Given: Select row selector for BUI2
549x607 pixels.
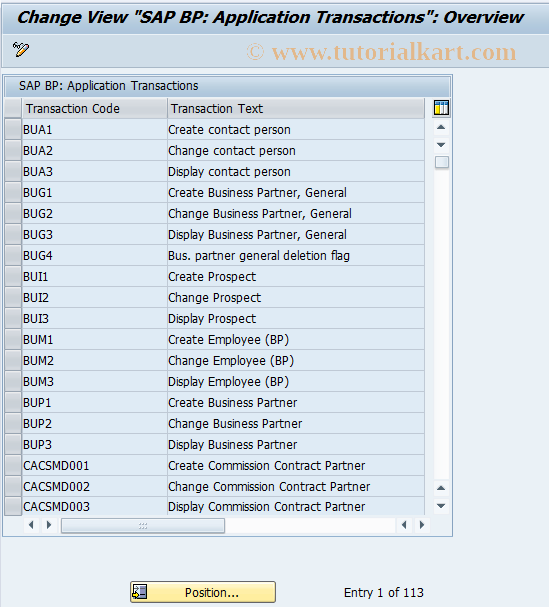Looking at the screenshot, I should [x=13, y=297].
